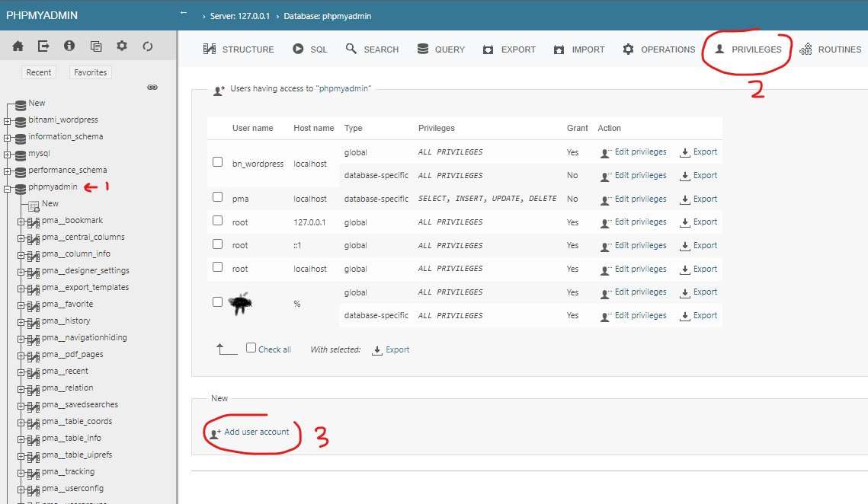This screenshot has width=868, height=504.
Task: Click the pma__tracking table icon
Action: [x=34, y=474]
